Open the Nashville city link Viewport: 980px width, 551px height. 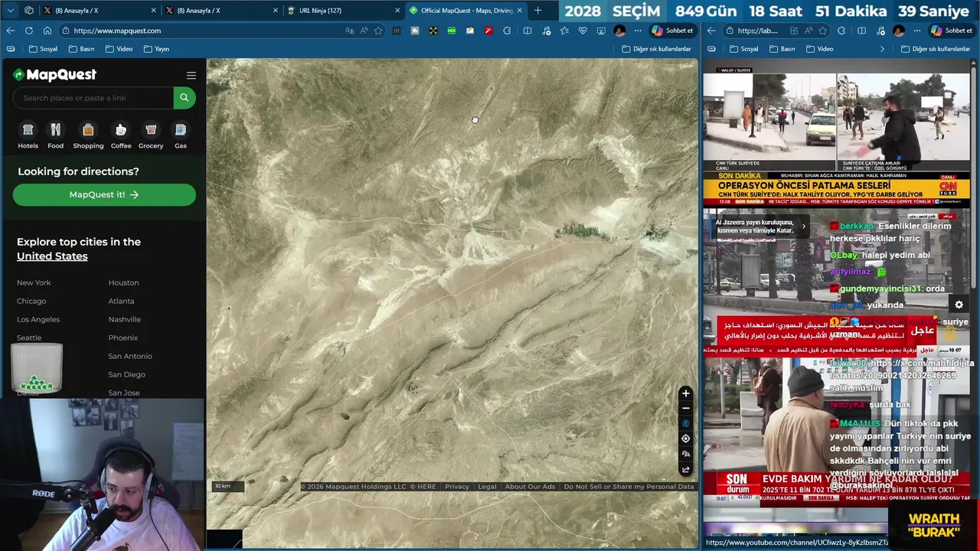click(x=124, y=319)
